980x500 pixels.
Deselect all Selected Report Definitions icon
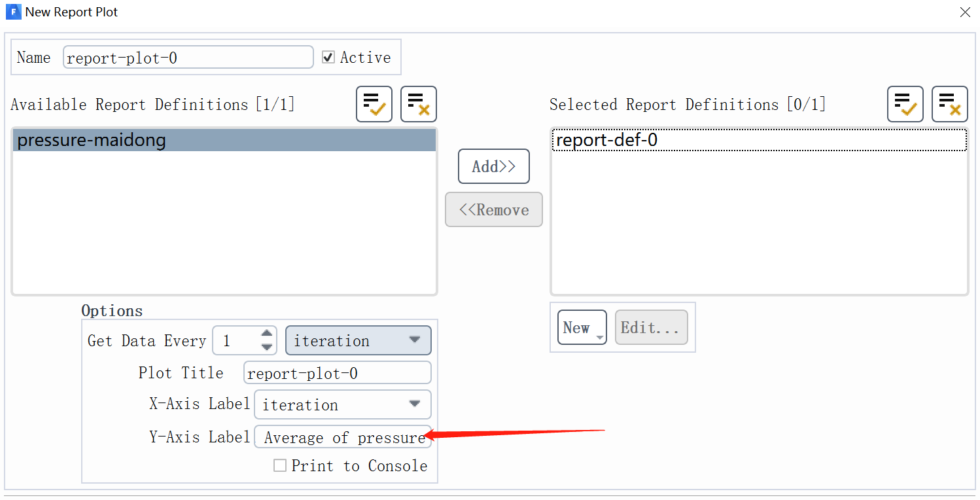[x=949, y=104]
